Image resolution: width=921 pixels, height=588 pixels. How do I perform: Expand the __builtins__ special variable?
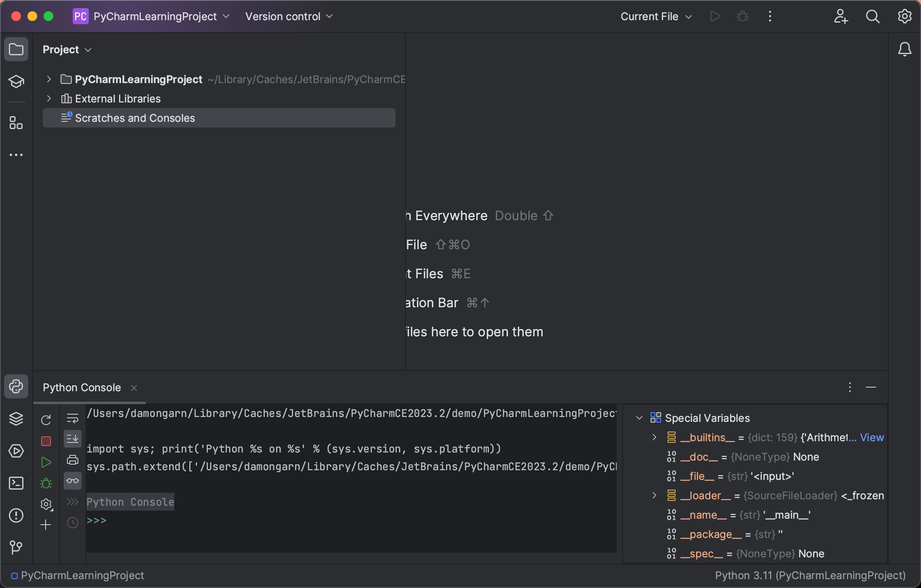pos(654,438)
